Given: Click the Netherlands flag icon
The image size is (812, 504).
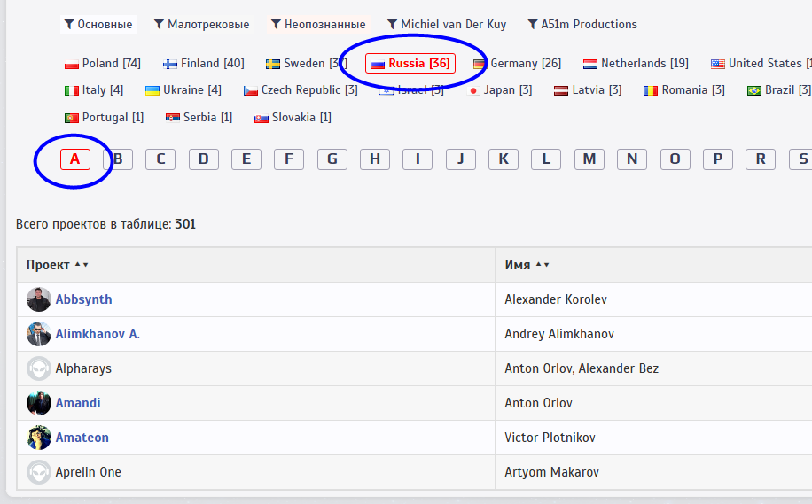Looking at the screenshot, I should (x=589, y=65).
